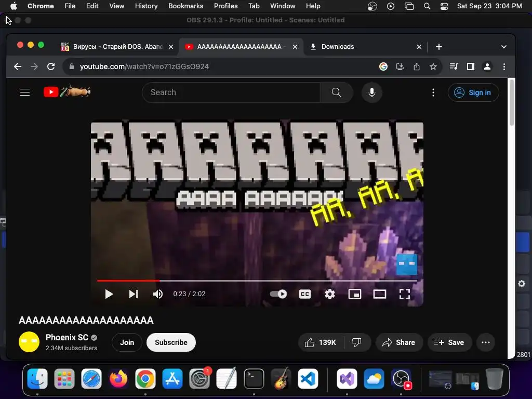This screenshot has width=532, height=399.
Task: Go back in Chrome
Action: [x=18, y=66]
